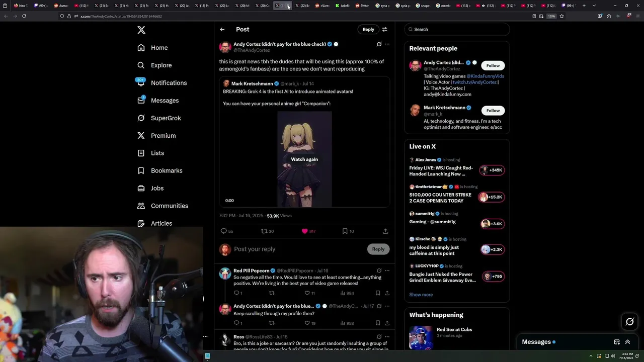
Task: Share the main post
Action: (385, 231)
